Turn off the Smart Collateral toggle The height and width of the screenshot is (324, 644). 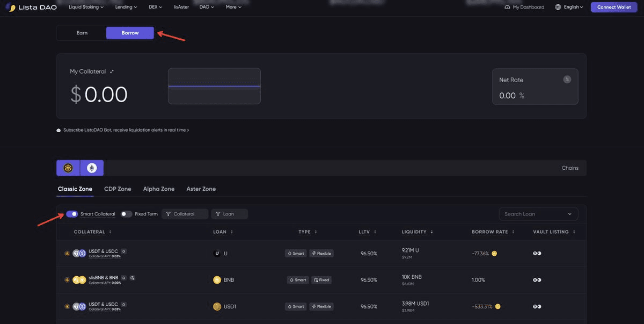pos(72,214)
